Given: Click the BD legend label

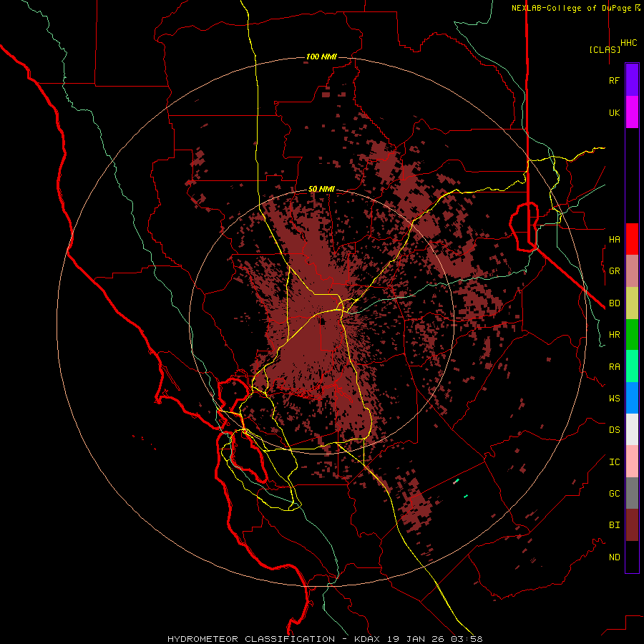Looking at the screenshot, I should (614, 303).
